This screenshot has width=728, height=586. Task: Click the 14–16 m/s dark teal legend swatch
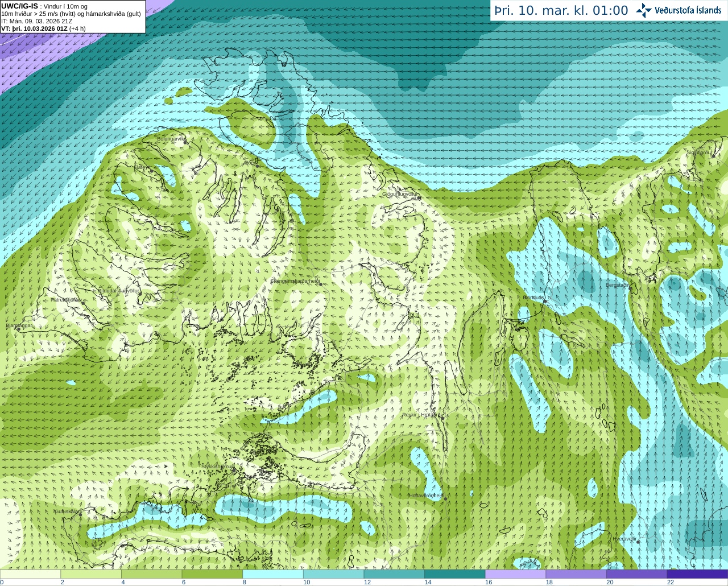point(454,574)
